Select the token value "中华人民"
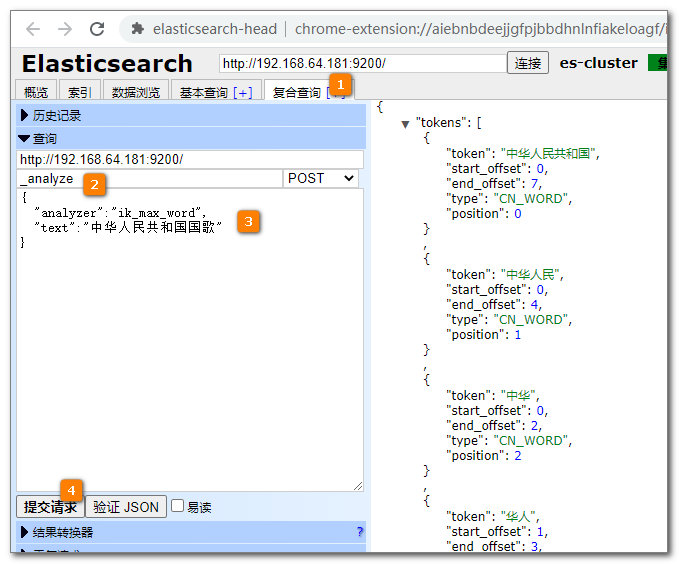The height and width of the screenshot is (564, 679). (x=529, y=275)
